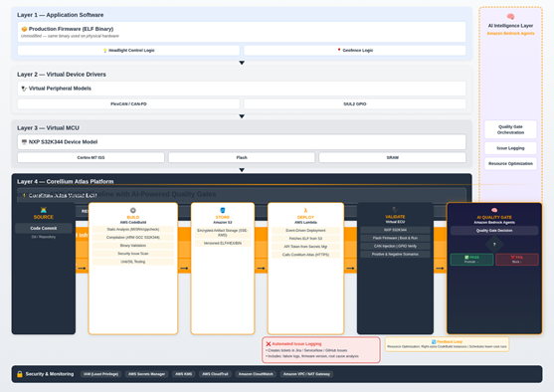Click the SRAM box in Layer 3
554x392 pixels.
(x=393, y=157)
